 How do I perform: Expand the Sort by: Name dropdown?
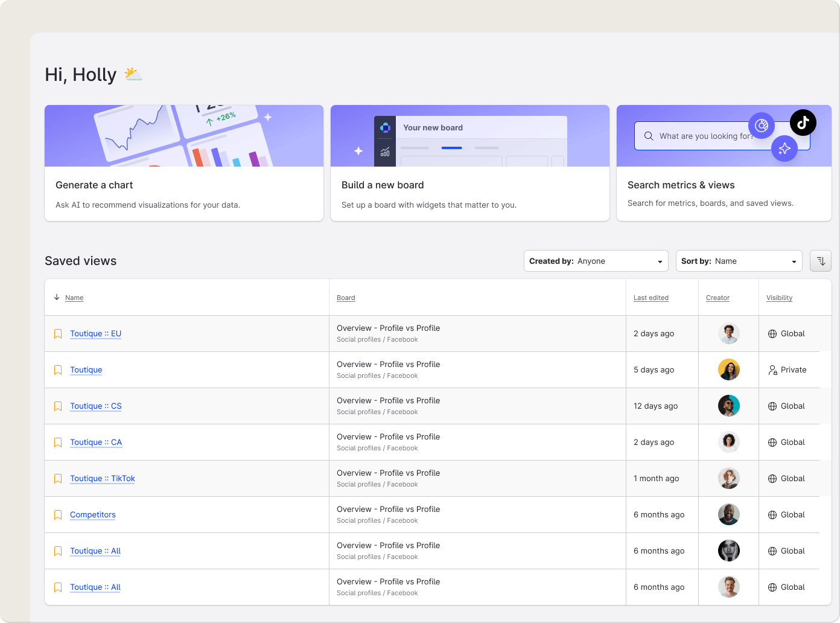coord(739,261)
